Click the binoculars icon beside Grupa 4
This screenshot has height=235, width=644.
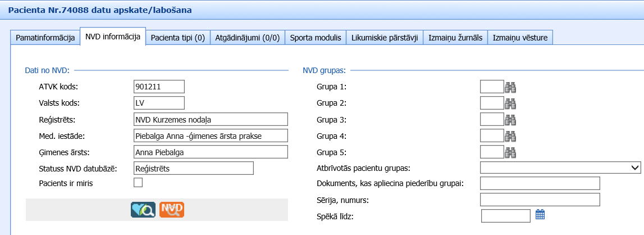point(510,136)
